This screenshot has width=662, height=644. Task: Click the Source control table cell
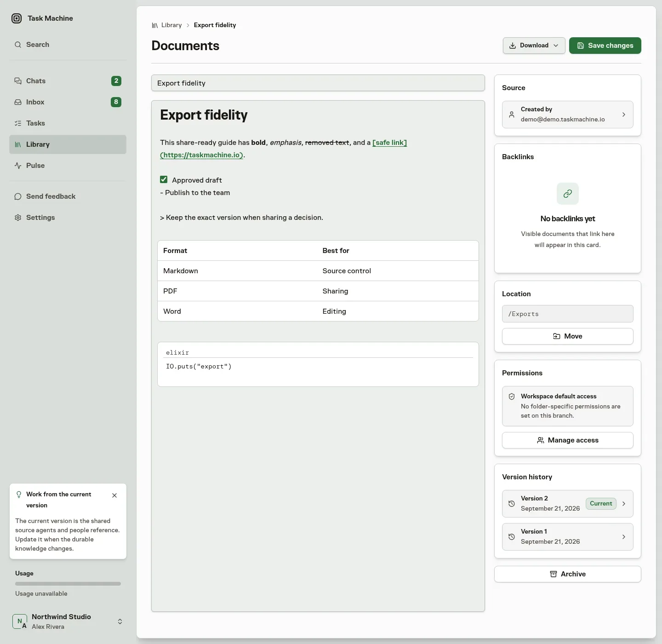tap(398, 271)
